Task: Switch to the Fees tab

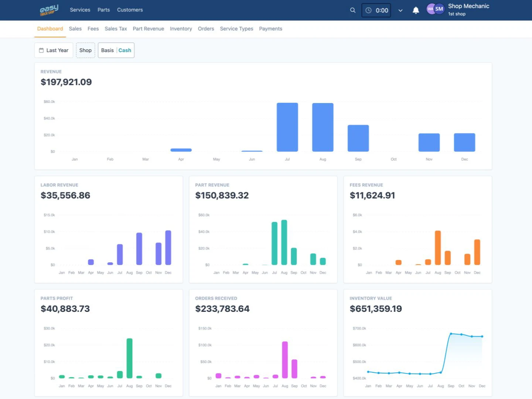Action: [x=93, y=29]
